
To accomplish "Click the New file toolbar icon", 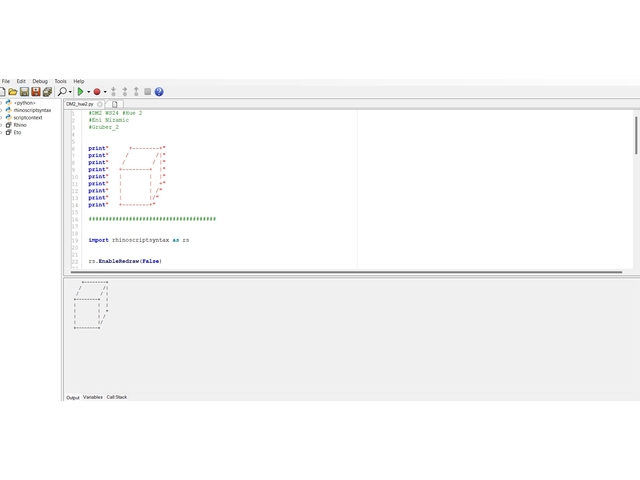I will [x=2, y=92].
